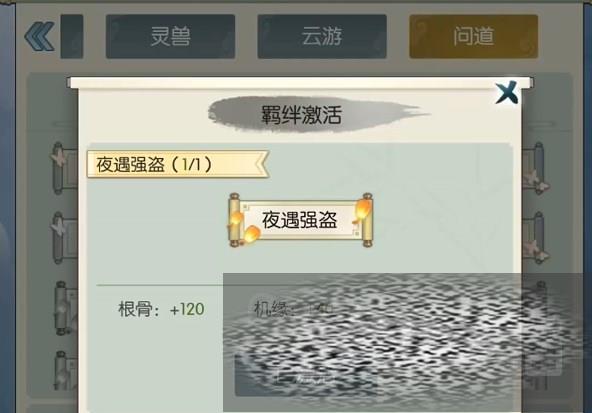The height and width of the screenshot is (413, 592).
Task: Click the 机缘 attribute label
Action: pos(273,308)
